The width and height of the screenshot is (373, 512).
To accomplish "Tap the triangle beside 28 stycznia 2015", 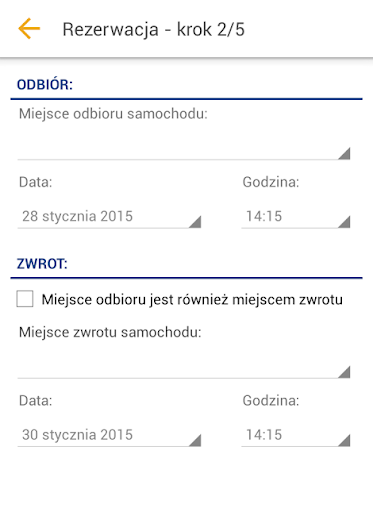I will pos(195,222).
